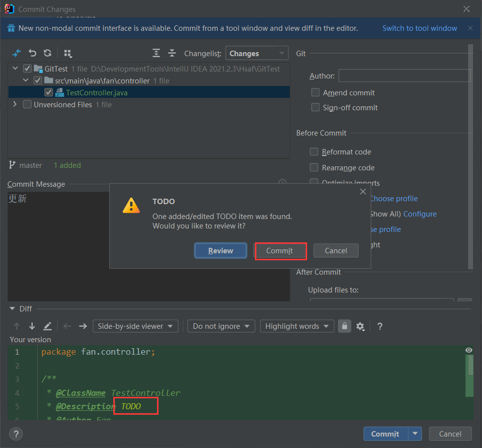482x448 pixels.
Task: Click the Configure link
Action: point(419,214)
